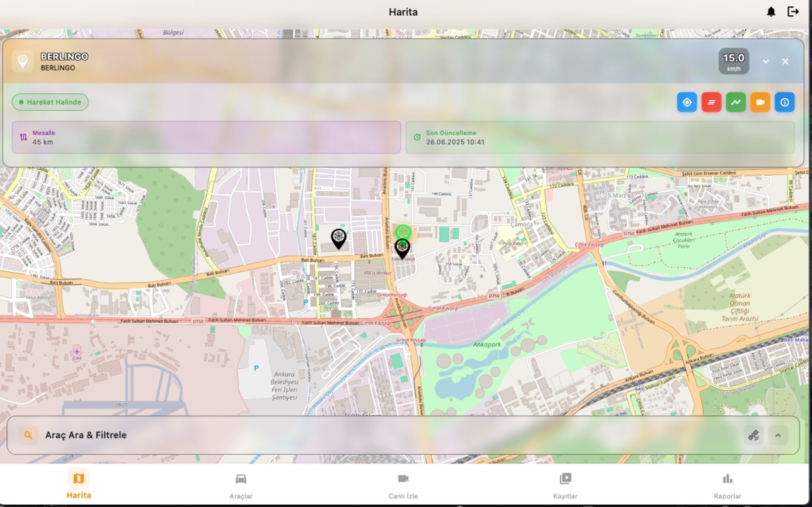Open the notifications bell
Screen dimensions: 812x507
tap(771, 12)
